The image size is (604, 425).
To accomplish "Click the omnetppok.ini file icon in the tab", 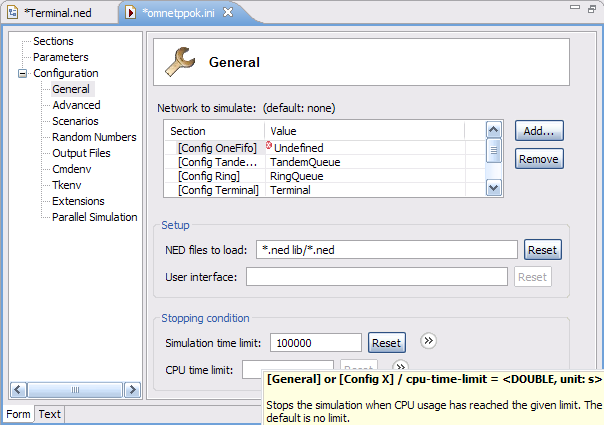I will (131, 13).
